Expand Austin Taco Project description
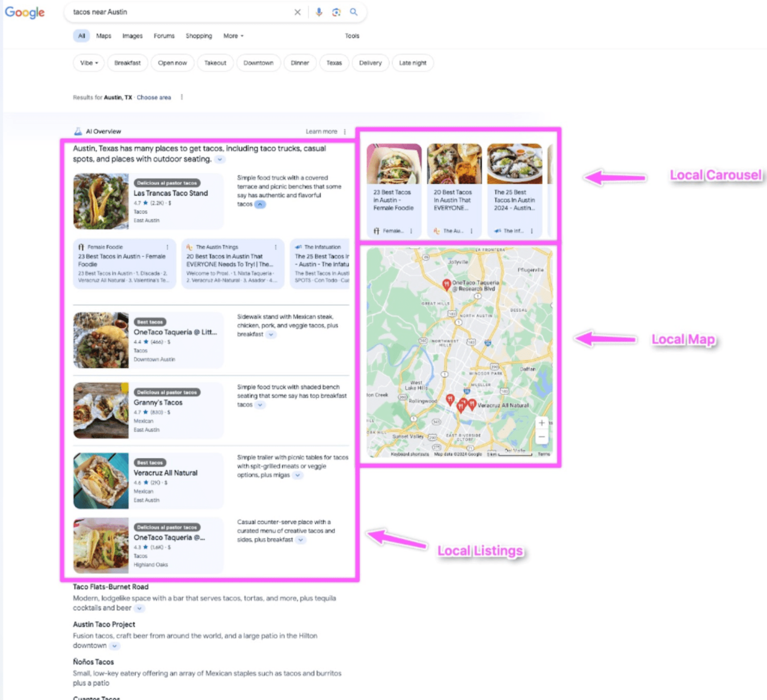Screen dimensions: 767x700 click(x=114, y=646)
